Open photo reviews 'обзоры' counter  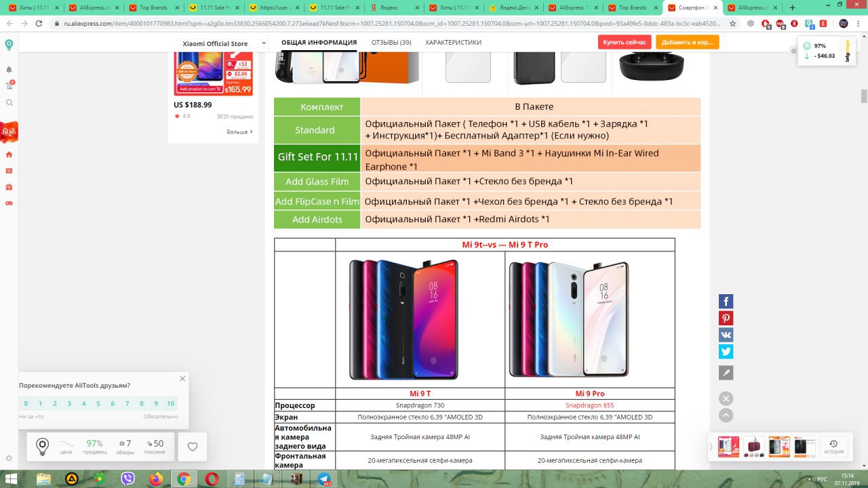point(125,447)
